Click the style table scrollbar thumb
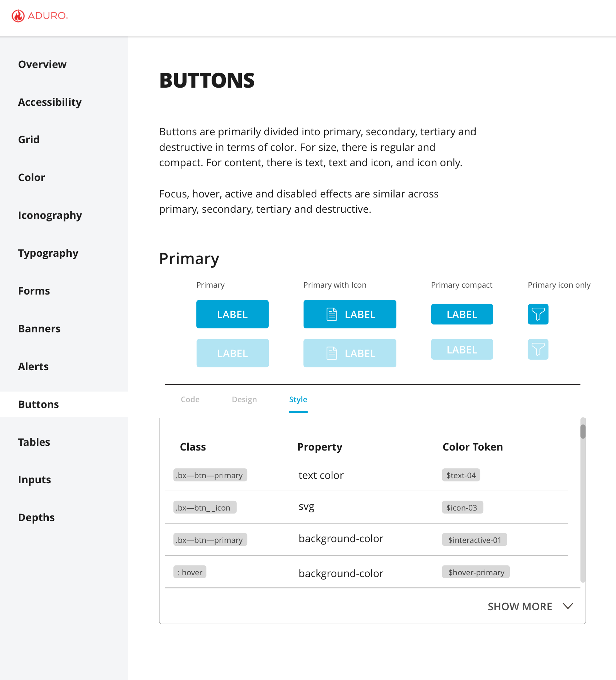 tap(583, 432)
